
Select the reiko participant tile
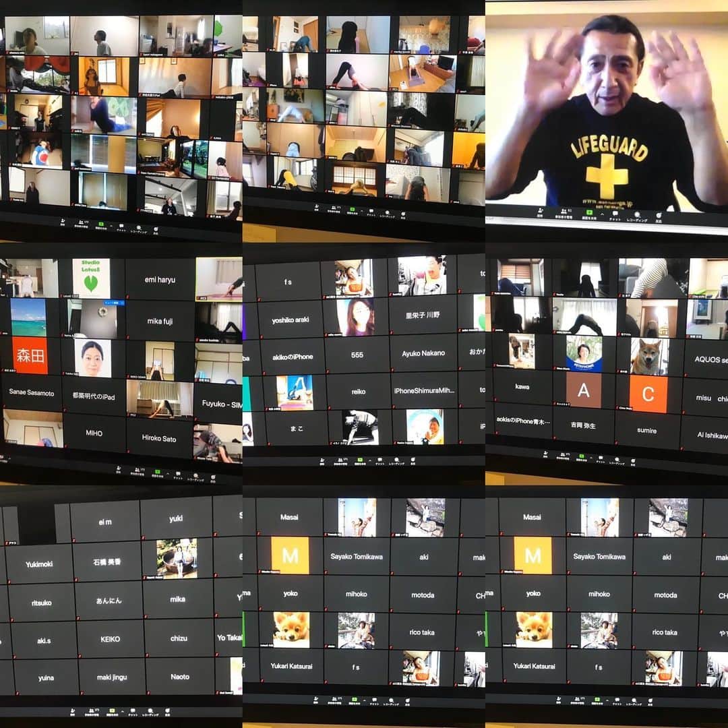click(358, 392)
